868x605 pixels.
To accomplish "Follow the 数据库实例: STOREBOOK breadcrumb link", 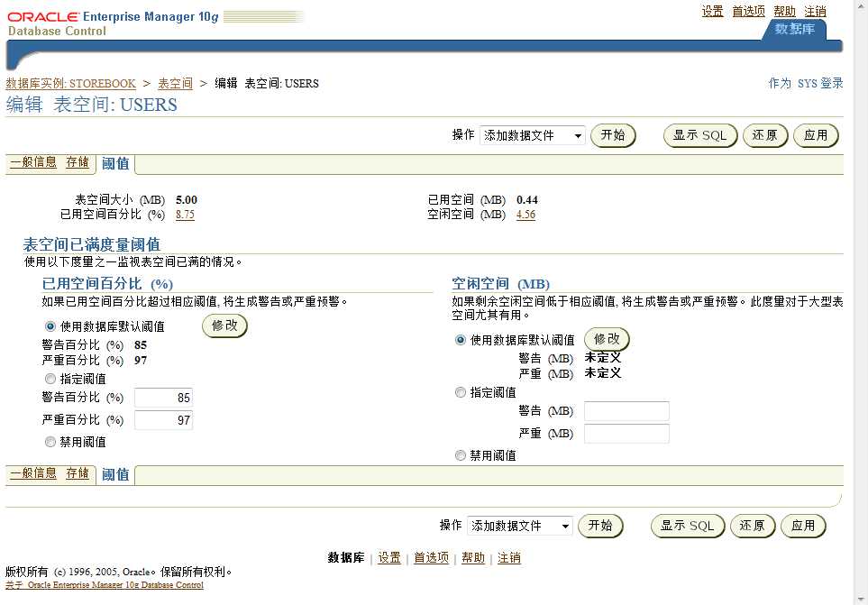I will (72, 83).
